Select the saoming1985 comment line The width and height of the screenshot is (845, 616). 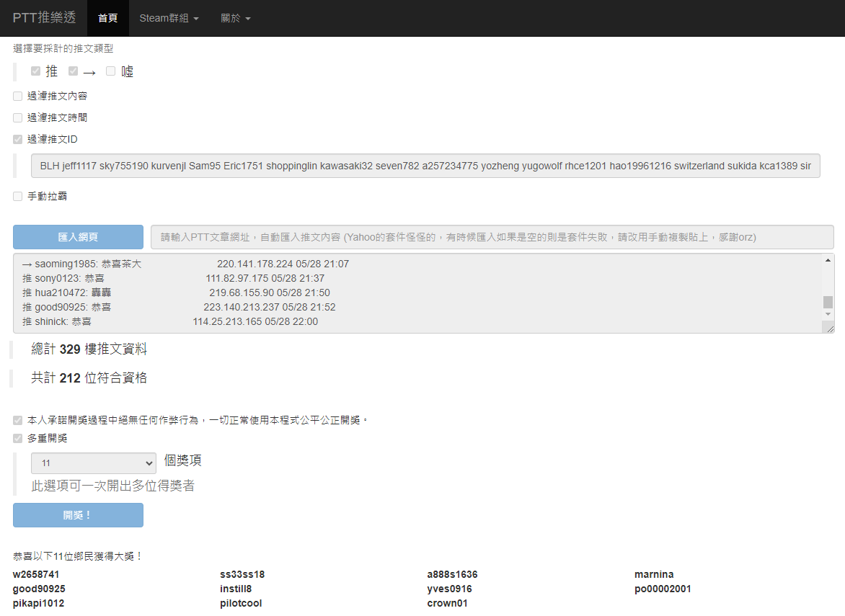pos(185,264)
